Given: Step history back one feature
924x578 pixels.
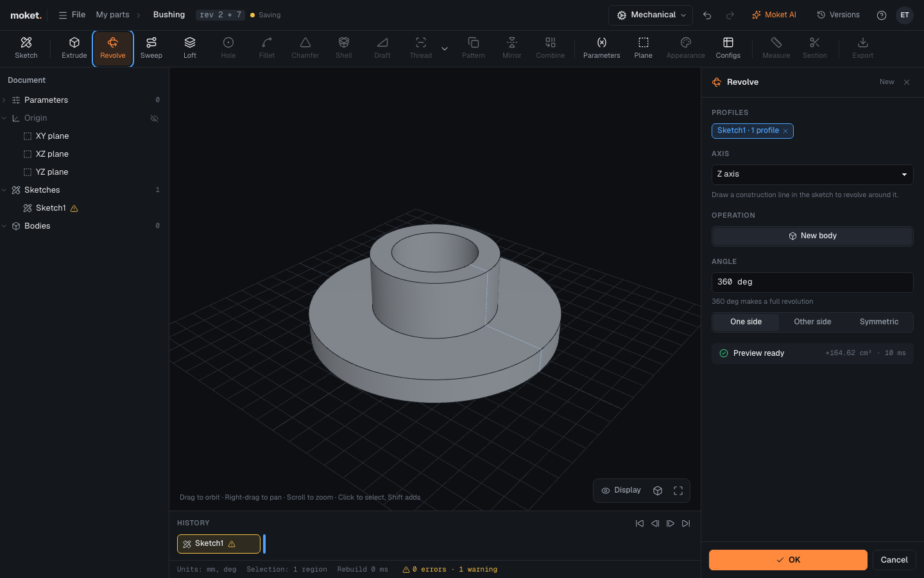Looking at the screenshot, I should click(655, 523).
